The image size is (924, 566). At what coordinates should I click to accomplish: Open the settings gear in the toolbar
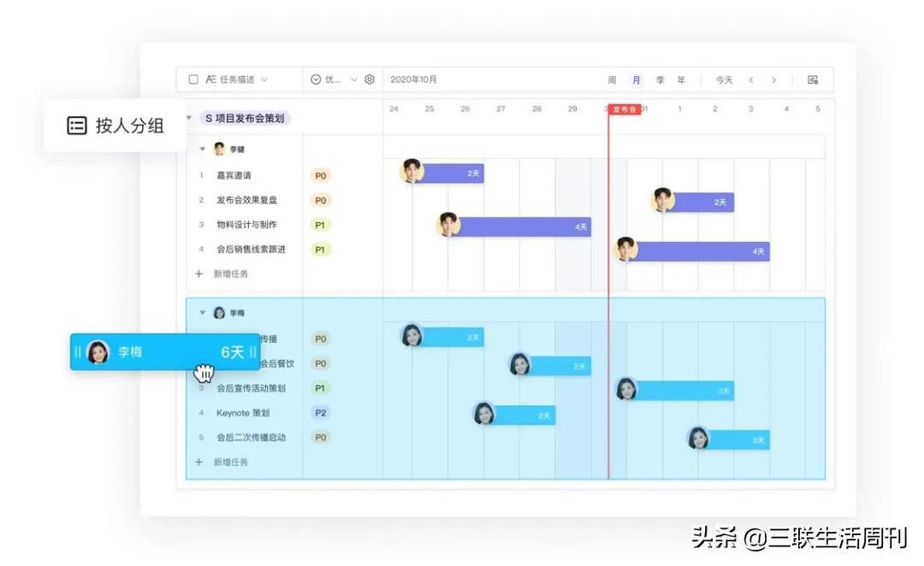[x=369, y=79]
